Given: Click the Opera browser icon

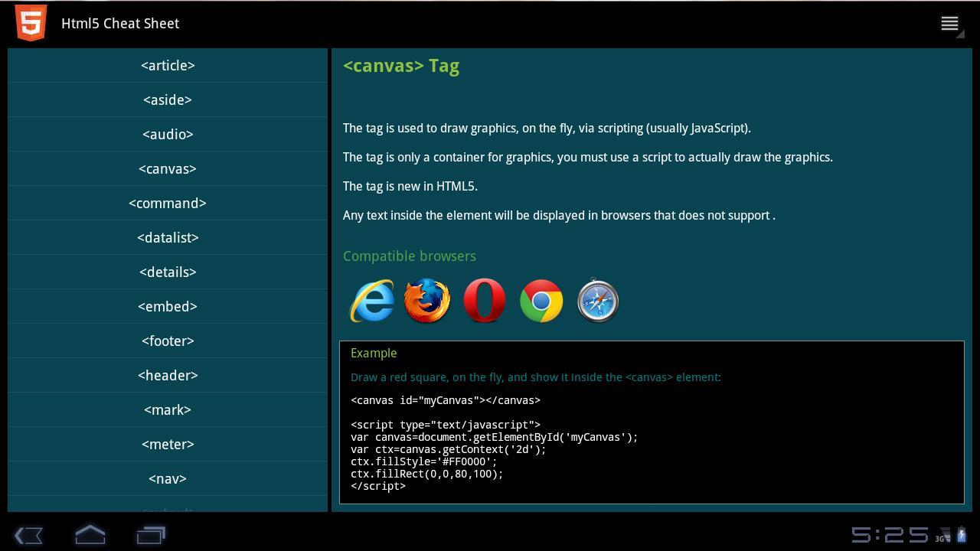Looking at the screenshot, I should pos(484,301).
